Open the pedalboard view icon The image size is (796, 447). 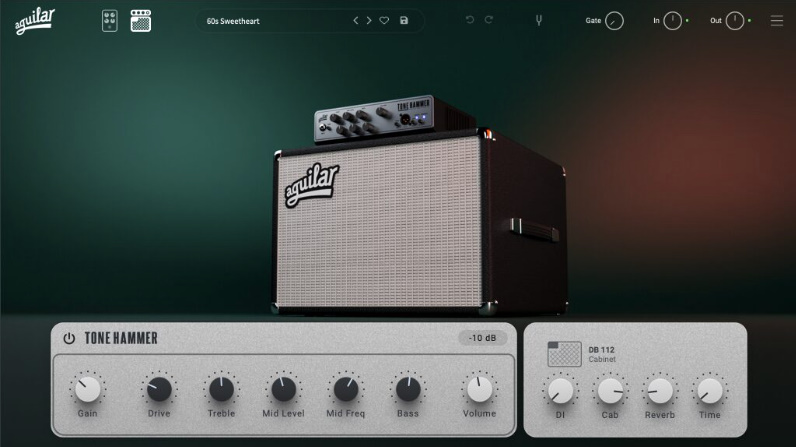pyautogui.click(x=110, y=21)
